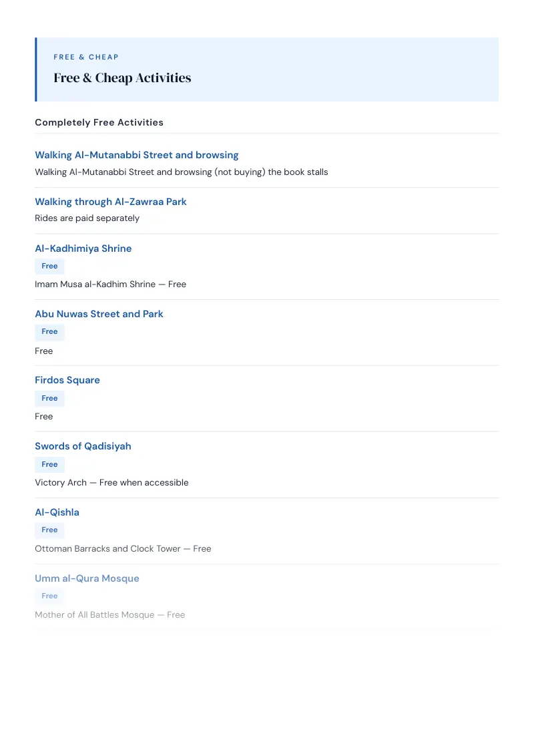The height and width of the screenshot is (756, 534).
Task: Select the Firdos Square title
Action: pos(67,380)
